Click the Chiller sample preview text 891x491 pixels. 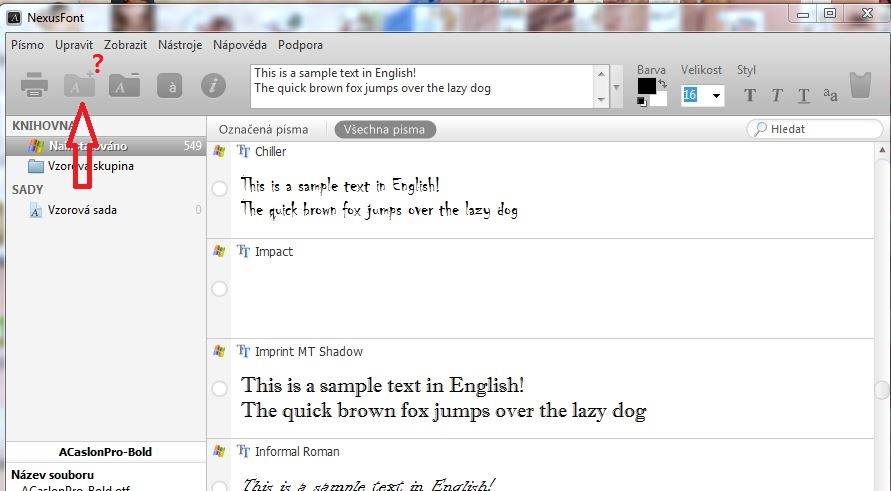379,198
